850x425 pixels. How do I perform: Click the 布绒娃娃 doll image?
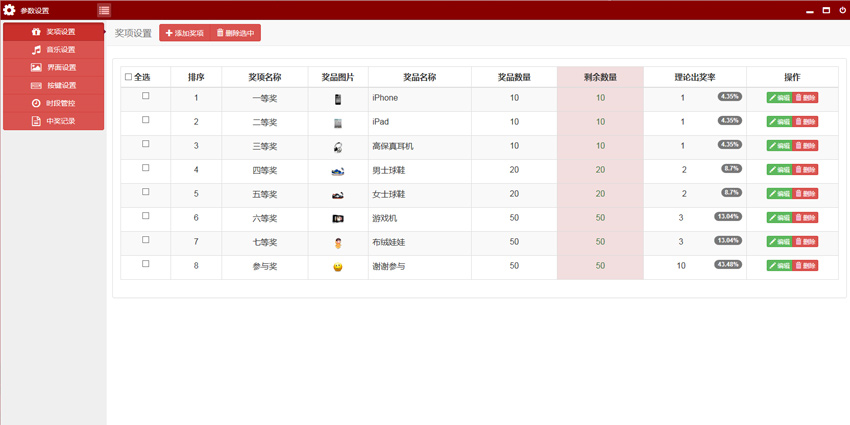click(x=338, y=244)
